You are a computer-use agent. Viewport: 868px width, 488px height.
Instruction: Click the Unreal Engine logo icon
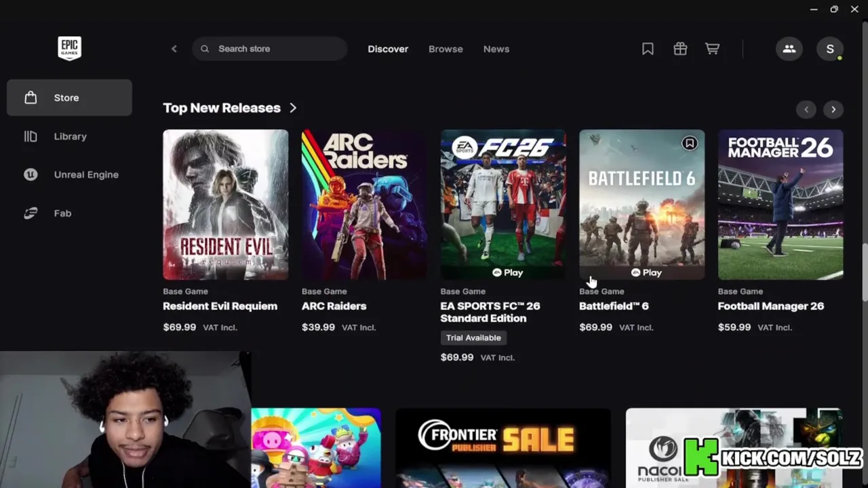(x=31, y=175)
